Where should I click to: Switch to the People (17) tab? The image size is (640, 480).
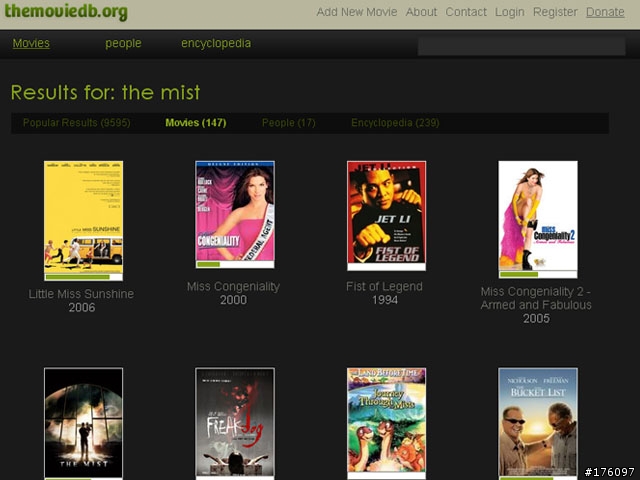pyautogui.click(x=289, y=123)
